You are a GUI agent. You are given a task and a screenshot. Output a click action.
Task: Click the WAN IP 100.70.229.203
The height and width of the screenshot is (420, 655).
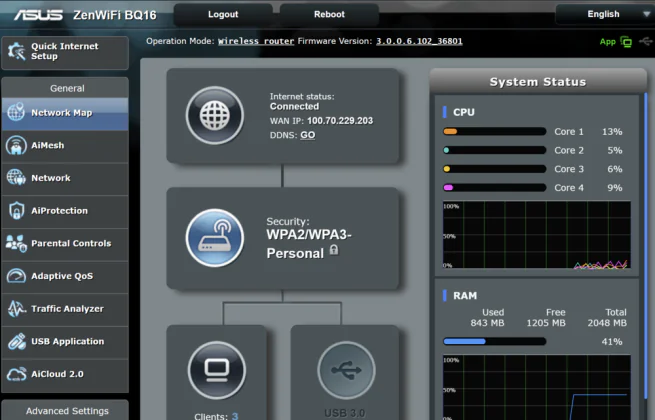340,121
